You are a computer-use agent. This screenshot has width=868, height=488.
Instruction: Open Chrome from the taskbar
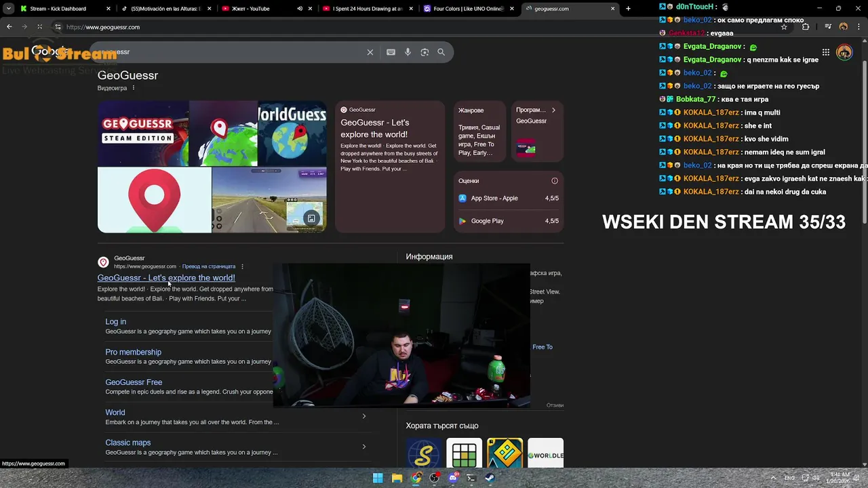click(x=416, y=478)
